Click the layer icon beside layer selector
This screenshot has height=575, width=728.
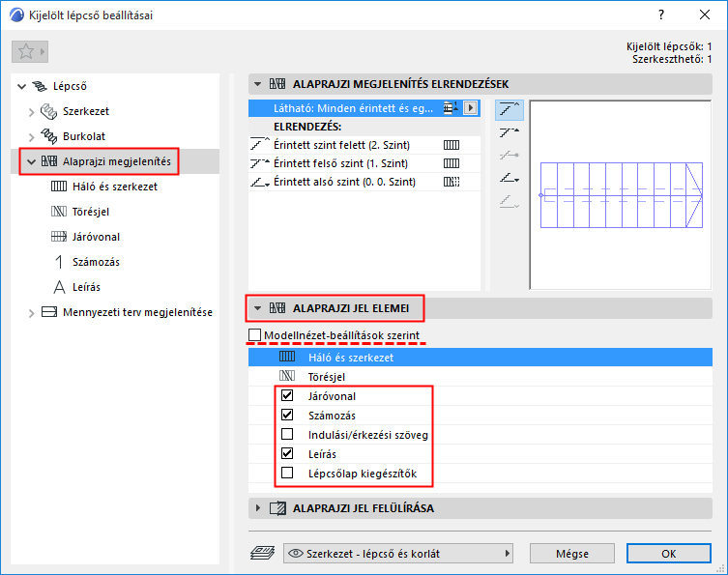(x=263, y=553)
